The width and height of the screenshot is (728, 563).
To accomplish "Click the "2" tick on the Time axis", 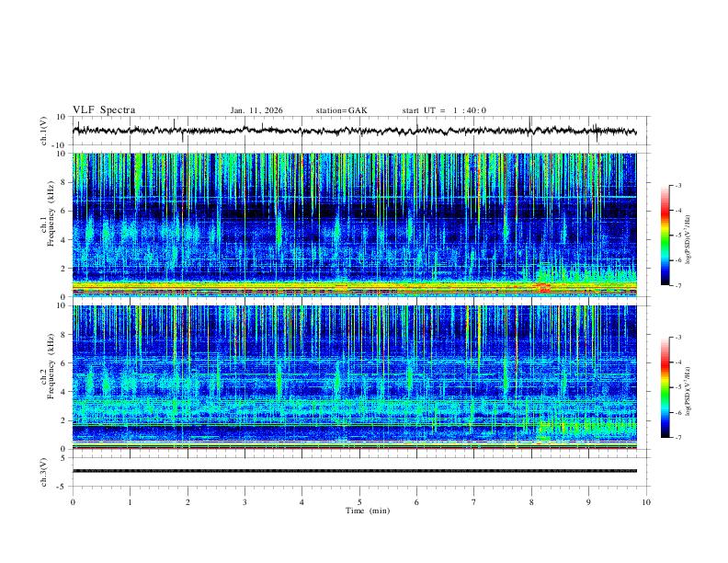I will click(188, 502).
